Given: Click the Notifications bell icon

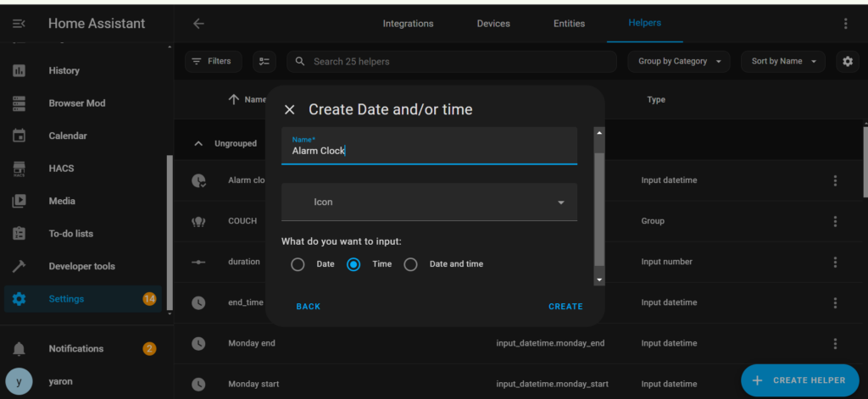Looking at the screenshot, I should [x=19, y=349].
